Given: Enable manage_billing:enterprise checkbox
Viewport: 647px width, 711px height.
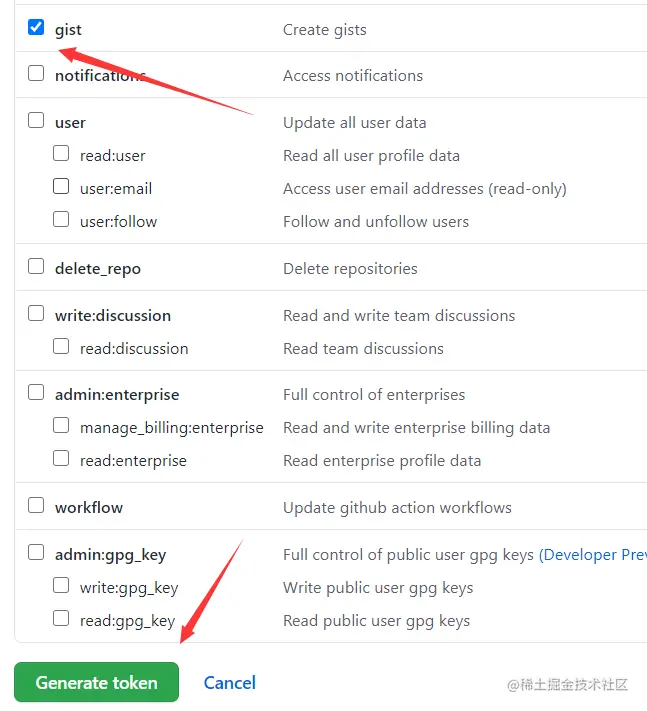Looking at the screenshot, I should (x=61, y=425).
